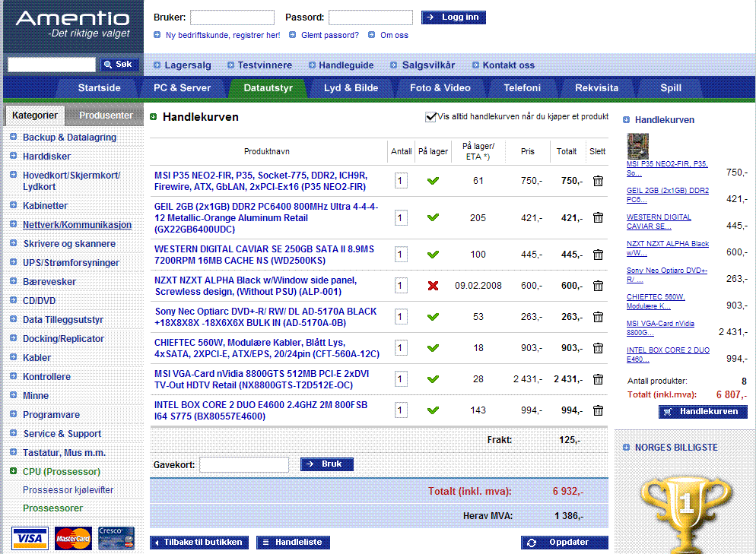756x554 pixels.
Task: Open the Salgsvilkår link
Action: point(428,65)
